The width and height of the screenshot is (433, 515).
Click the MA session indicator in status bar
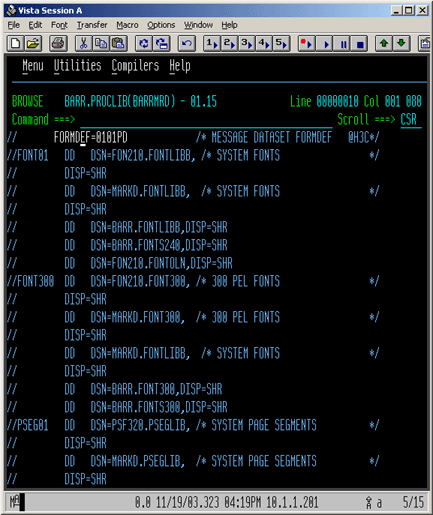click(x=15, y=502)
